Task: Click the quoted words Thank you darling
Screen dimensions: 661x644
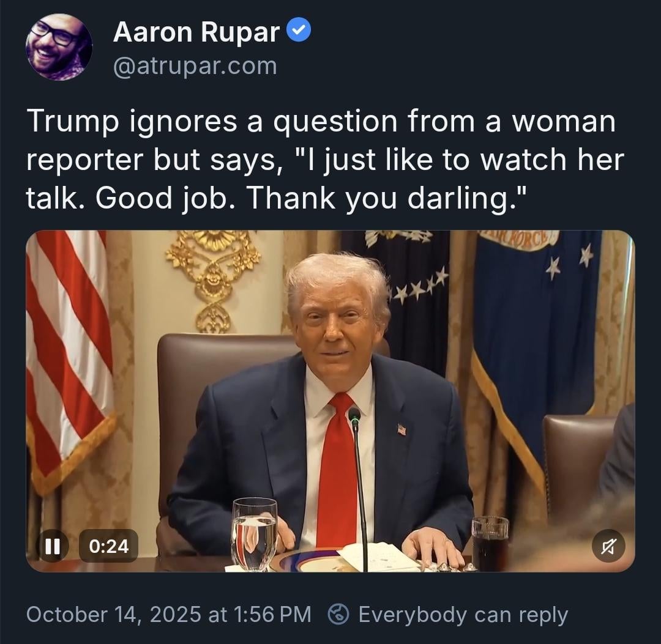Action: 382,198
